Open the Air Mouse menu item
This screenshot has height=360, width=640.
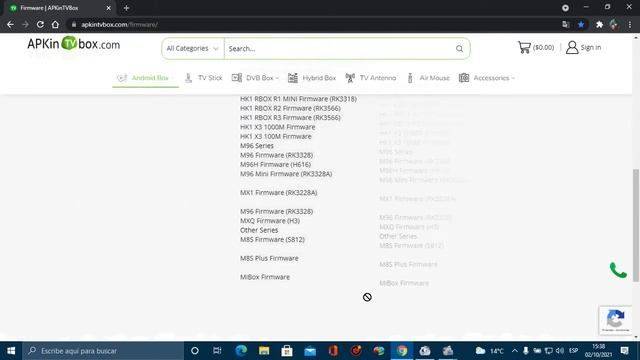pos(428,78)
